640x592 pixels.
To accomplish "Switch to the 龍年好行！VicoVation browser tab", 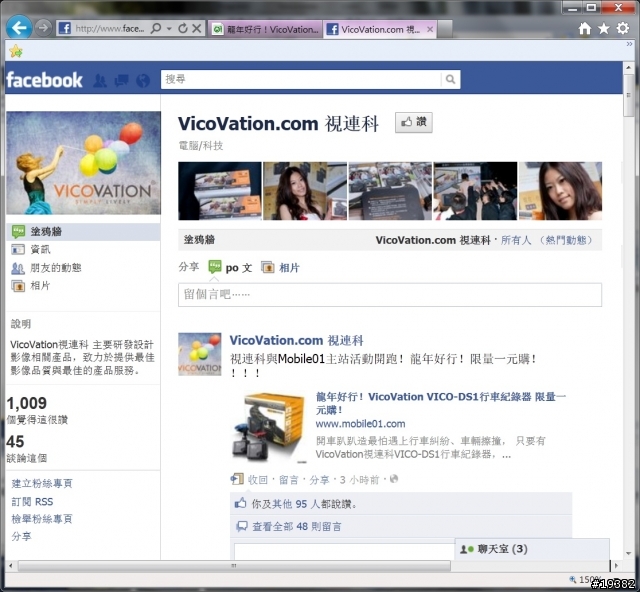I will 266,29.
